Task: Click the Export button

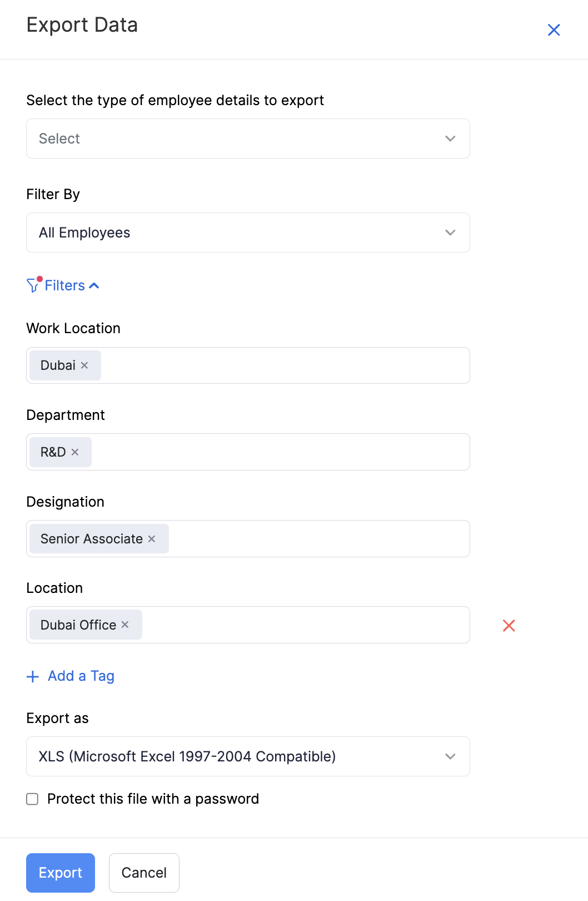Action: (60, 873)
